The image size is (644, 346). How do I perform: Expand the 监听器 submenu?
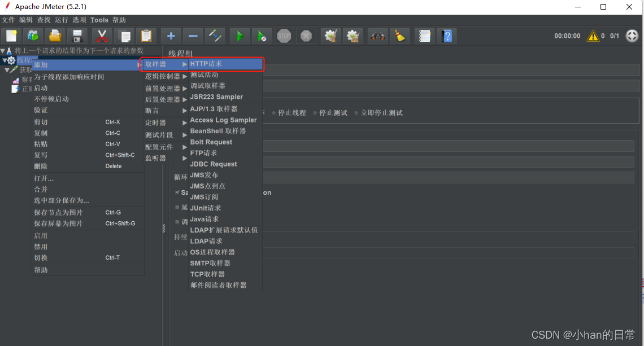(166, 158)
